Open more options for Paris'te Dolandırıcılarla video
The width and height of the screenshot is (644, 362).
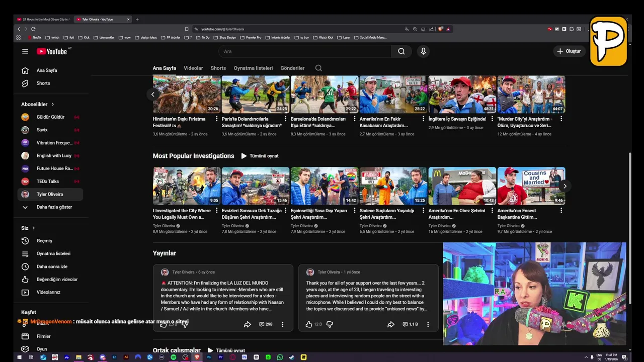(x=285, y=119)
